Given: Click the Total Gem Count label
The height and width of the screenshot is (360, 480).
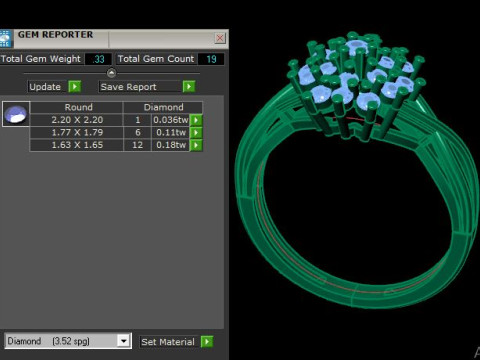Looking at the screenshot, I should coord(156,59).
